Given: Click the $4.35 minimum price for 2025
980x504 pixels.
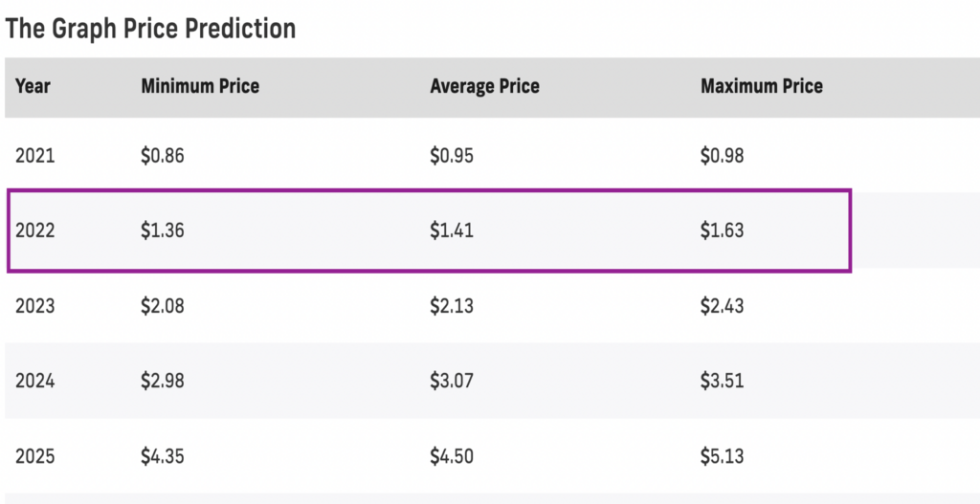Looking at the screenshot, I should (163, 456).
